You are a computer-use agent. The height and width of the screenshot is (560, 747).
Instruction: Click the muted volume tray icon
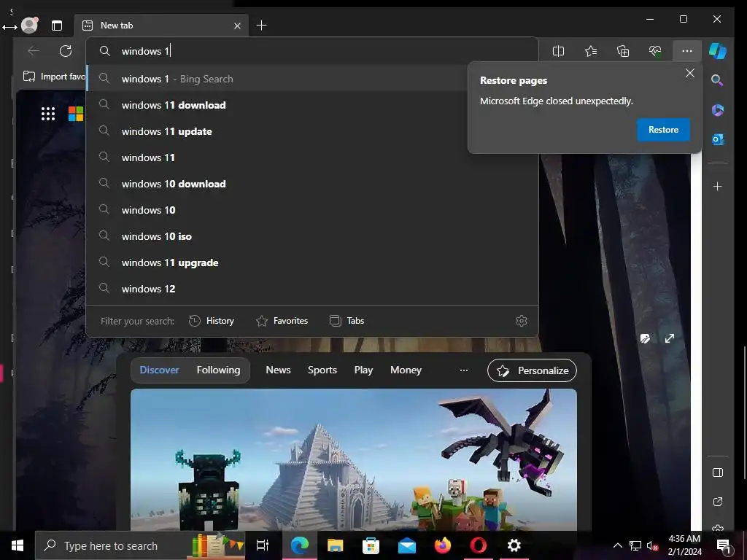652,545
